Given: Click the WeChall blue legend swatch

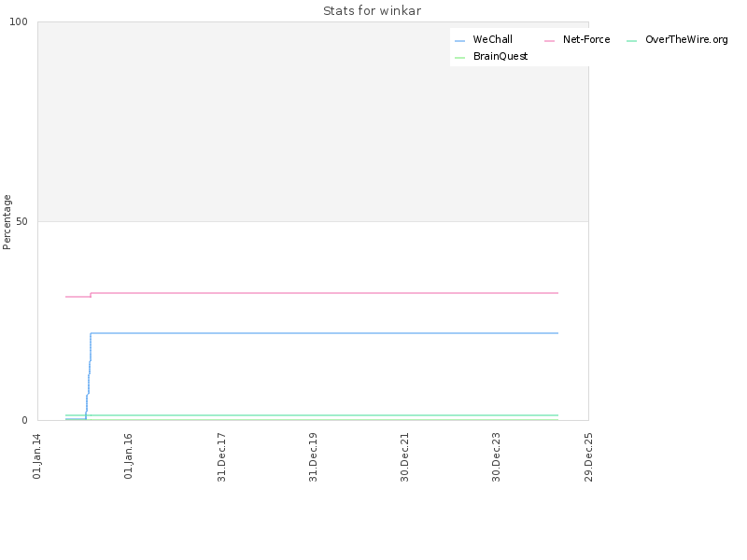Looking at the screenshot, I should pyautogui.click(x=459, y=41).
